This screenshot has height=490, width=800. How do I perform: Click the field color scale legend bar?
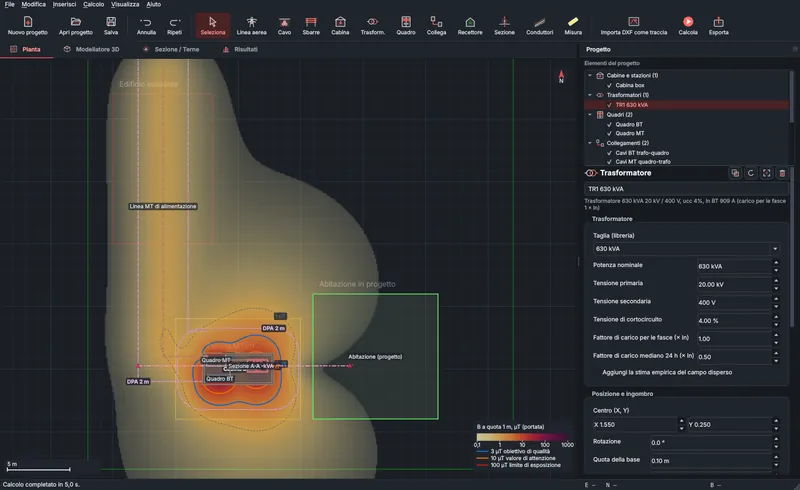point(521,437)
